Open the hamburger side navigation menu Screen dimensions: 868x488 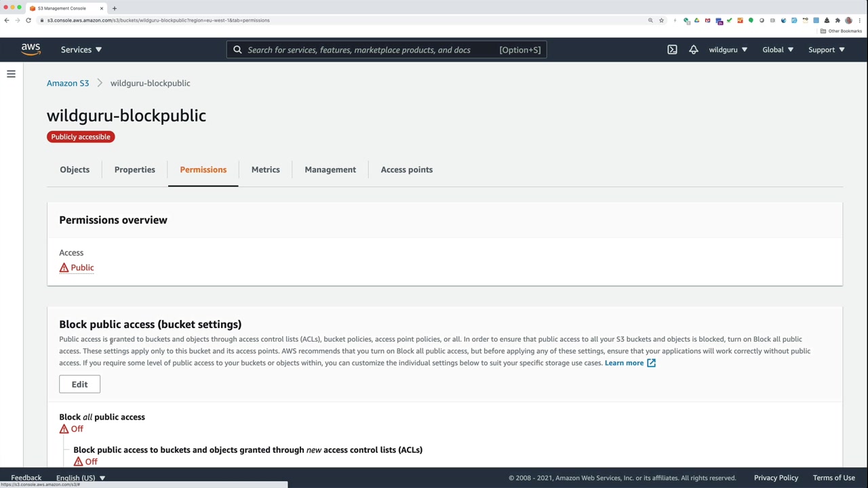[x=11, y=74]
